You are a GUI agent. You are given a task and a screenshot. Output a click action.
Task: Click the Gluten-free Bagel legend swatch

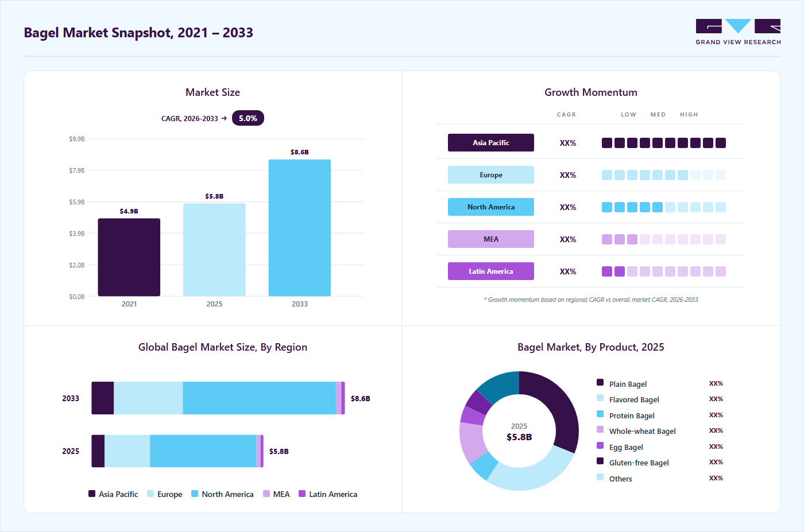pyautogui.click(x=600, y=461)
